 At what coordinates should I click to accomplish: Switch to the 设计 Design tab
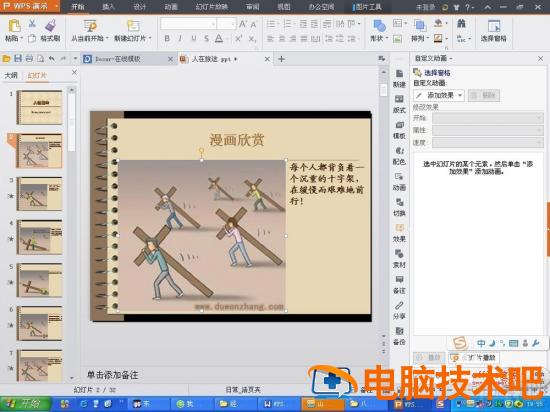pyautogui.click(x=140, y=7)
